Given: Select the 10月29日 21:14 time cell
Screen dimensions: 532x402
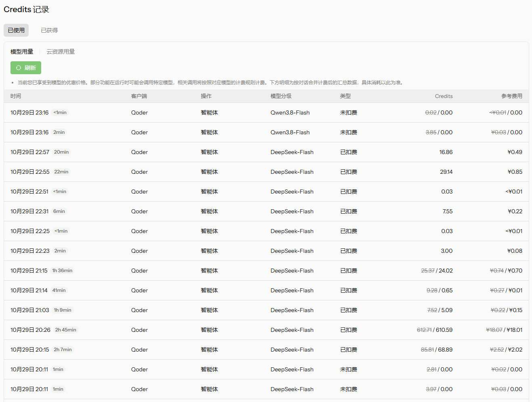Looking at the screenshot, I should pyautogui.click(x=29, y=290).
